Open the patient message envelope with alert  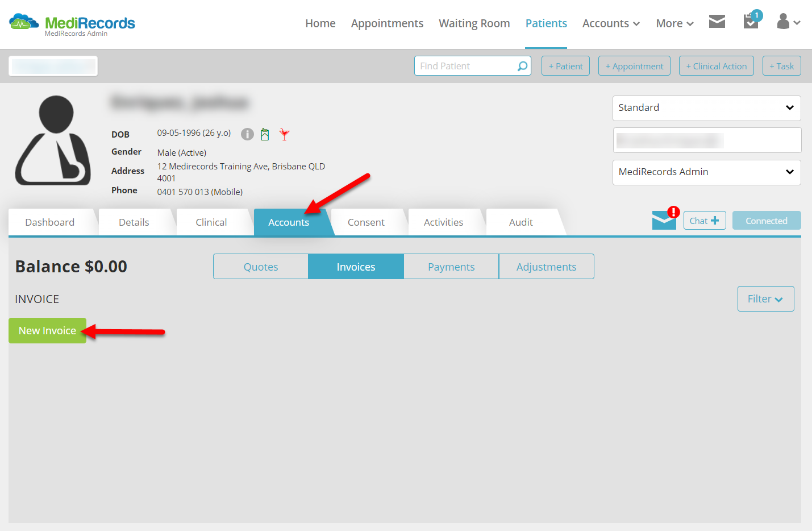coord(665,219)
